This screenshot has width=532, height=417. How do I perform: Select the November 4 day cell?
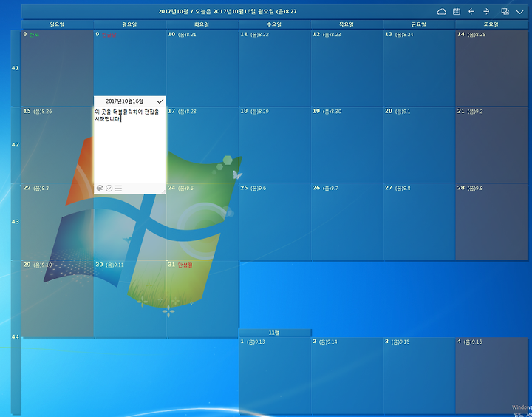click(491, 376)
